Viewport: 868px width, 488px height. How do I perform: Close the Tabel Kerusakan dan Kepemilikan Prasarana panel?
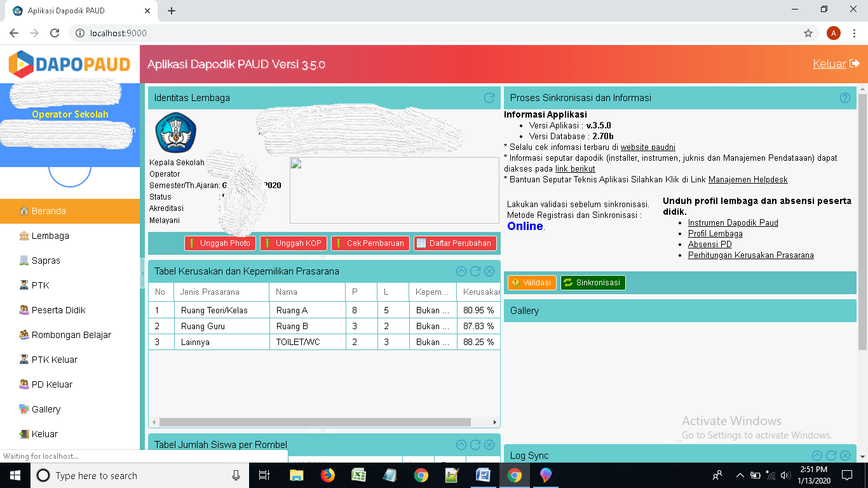(489, 271)
